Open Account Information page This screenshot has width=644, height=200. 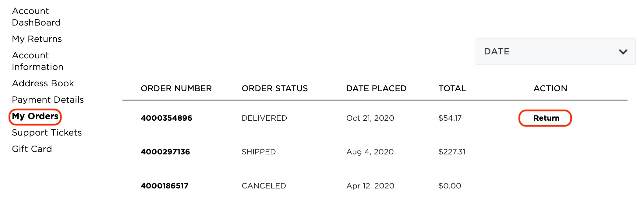pyautogui.click(x=38, y=61)
